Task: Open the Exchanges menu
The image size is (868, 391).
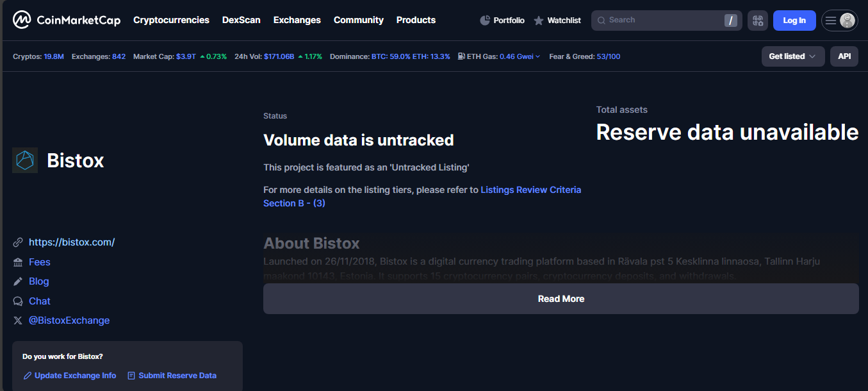Action: pyautogui.click(x=297, y=20)
